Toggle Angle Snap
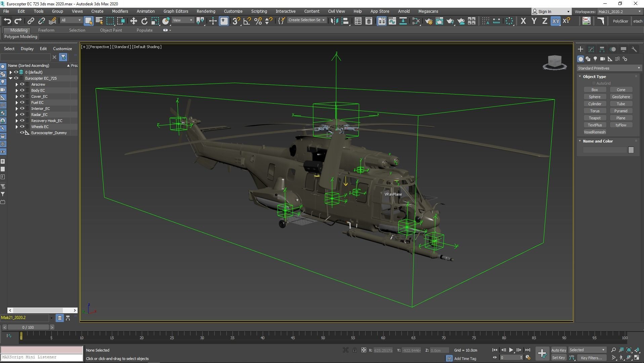 [247, 21]
